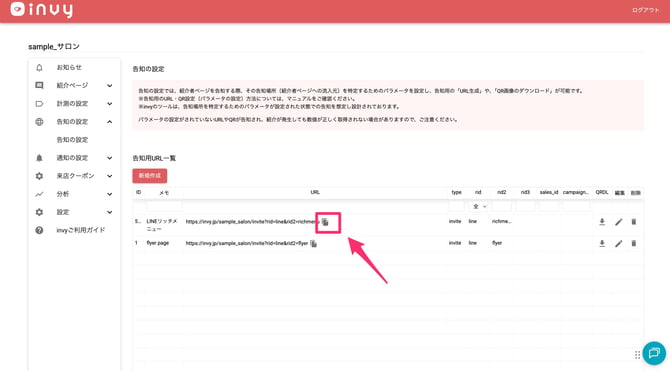Expand the 分析 menu chevron
Viewport: 670px width, 371px height.
(110, 194)
